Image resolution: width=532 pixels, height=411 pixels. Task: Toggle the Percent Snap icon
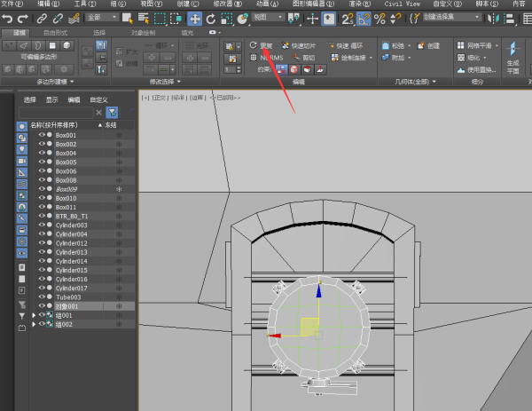(379, 19)
